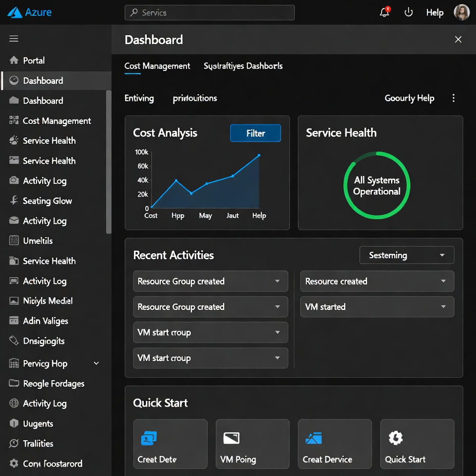Click the Portal home icon
This screenshot has height=476, width=476.
coord(14,60)
